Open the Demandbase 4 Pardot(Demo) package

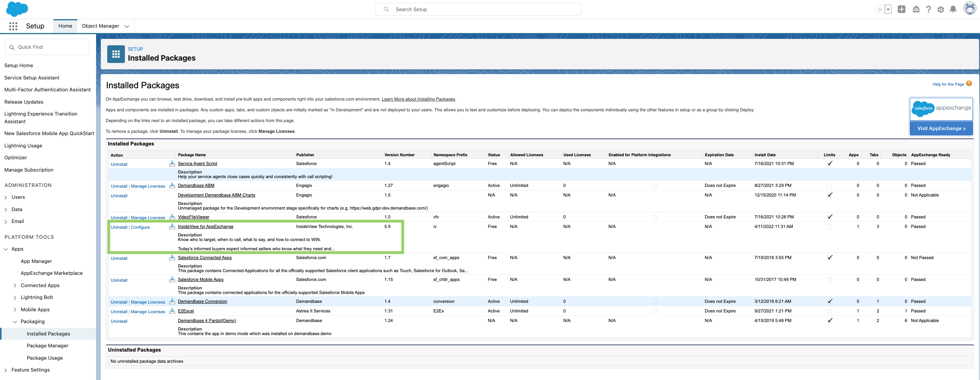tap(207, 321)
